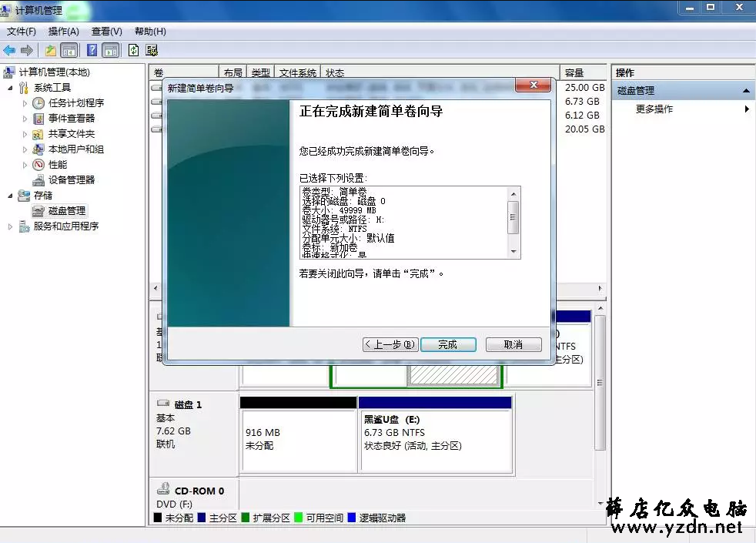Click the 可用空间 legend color swatch
This screenshot has width=756, height=543.
pos(298,518)
